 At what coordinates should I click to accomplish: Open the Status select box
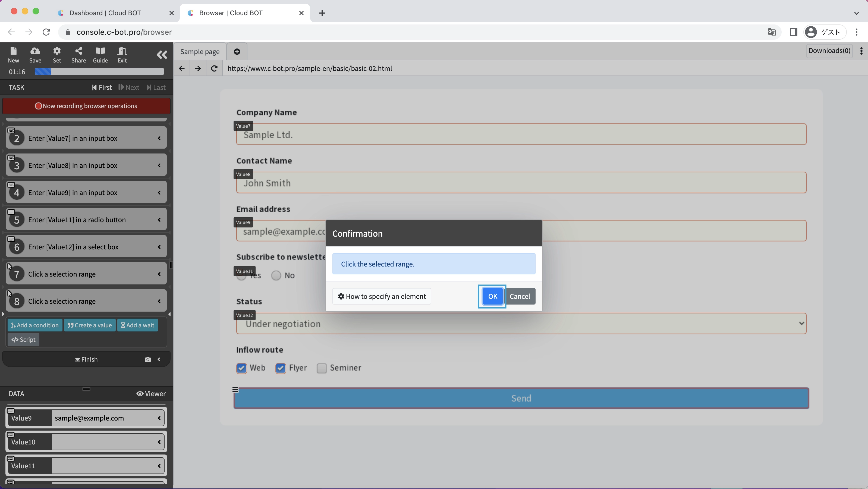[521, 324]
